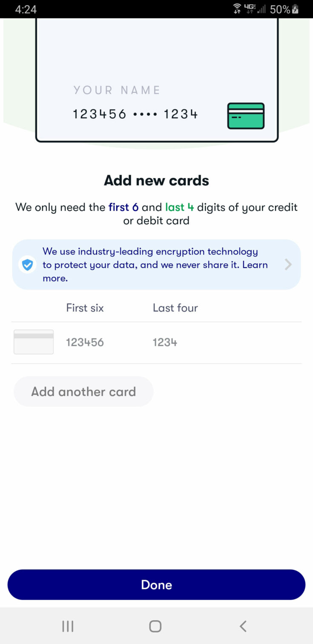Tap the battery status icon
Image resolution: width=313 pixels, height=644 pixels.
tap(295, 9)
